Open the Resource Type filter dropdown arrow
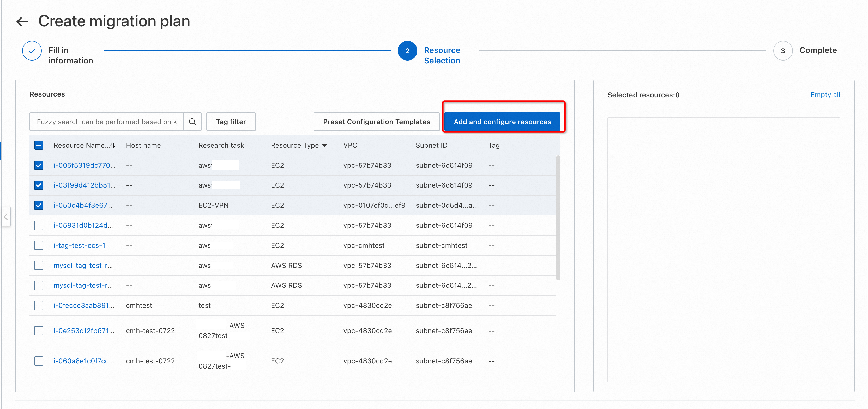The width and height of the screenshot is (868, 409). 325,145
